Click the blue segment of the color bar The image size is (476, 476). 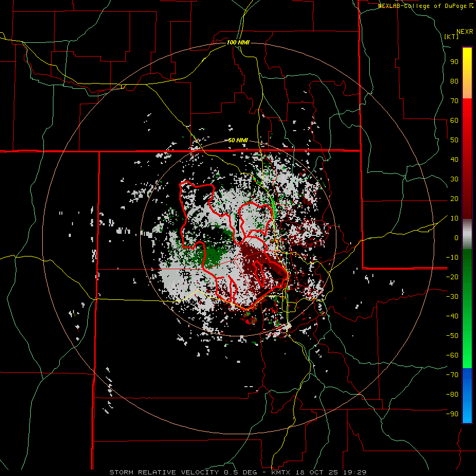point(467,396)
